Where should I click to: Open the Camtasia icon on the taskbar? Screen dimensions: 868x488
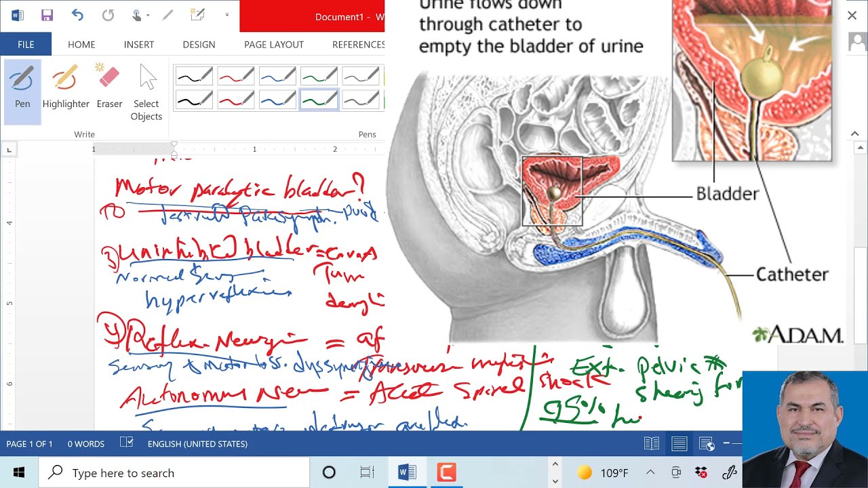[x=446, y=472]
